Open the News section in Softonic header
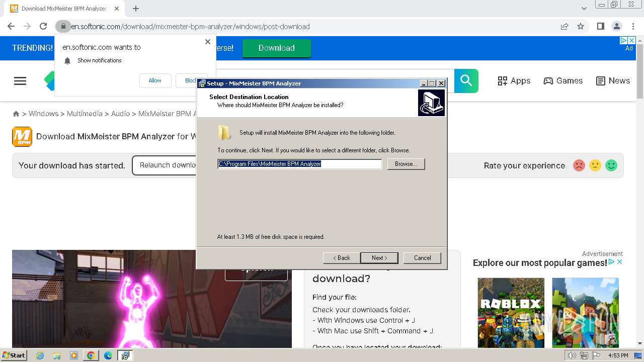 (613, 81)
